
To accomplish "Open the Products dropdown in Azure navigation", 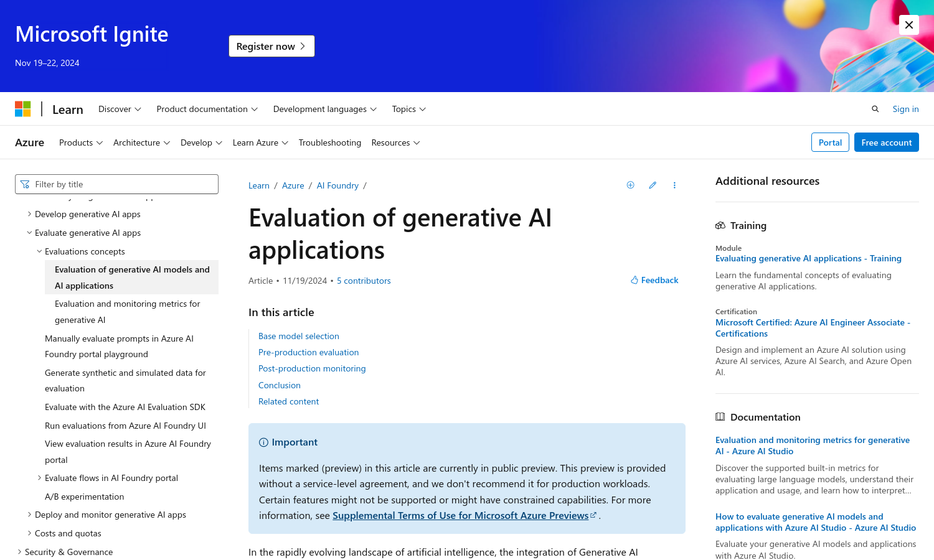I will click(x=80, y=142).
